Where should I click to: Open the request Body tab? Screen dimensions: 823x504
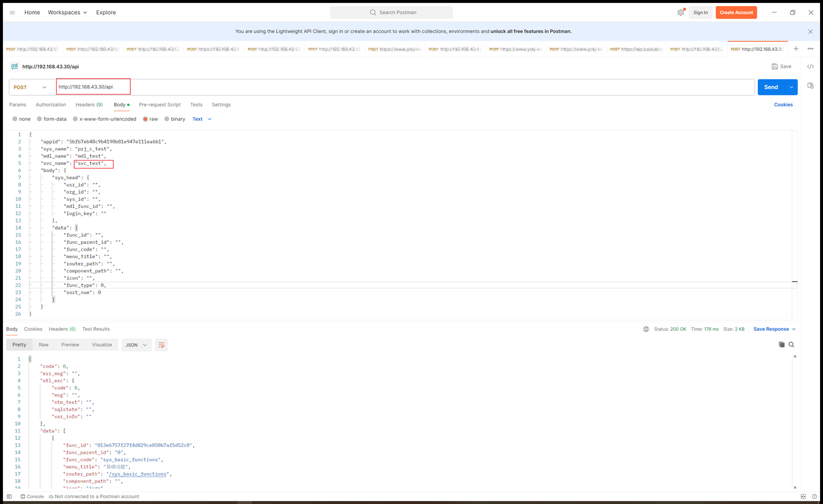[x=121, y=105]
